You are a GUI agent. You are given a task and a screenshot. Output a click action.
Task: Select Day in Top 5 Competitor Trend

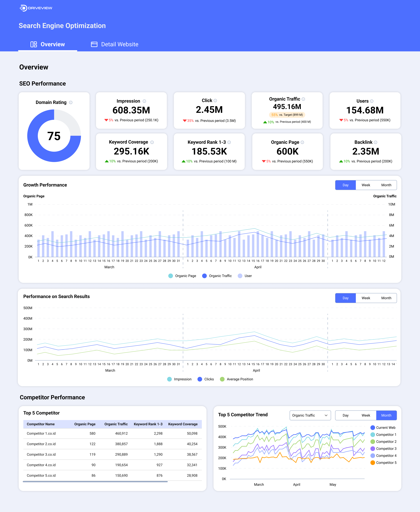pyautogui.click(x=346, y=415)
